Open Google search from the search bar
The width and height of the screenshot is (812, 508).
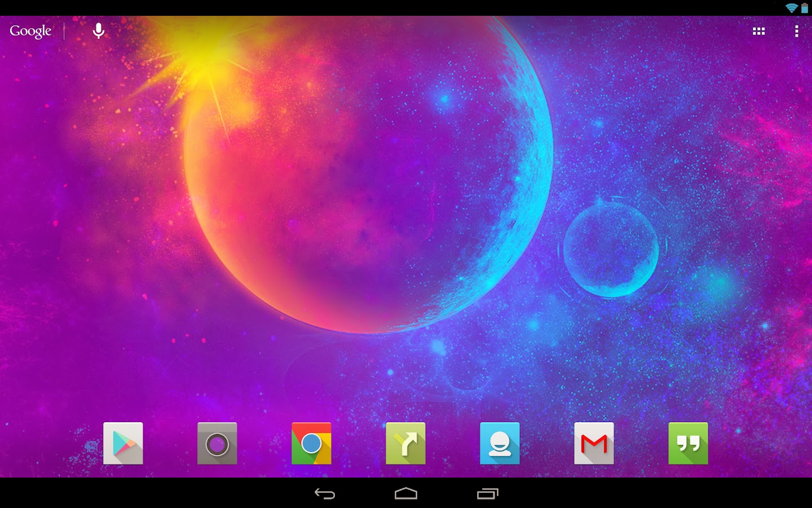click(x=30, y=31)
